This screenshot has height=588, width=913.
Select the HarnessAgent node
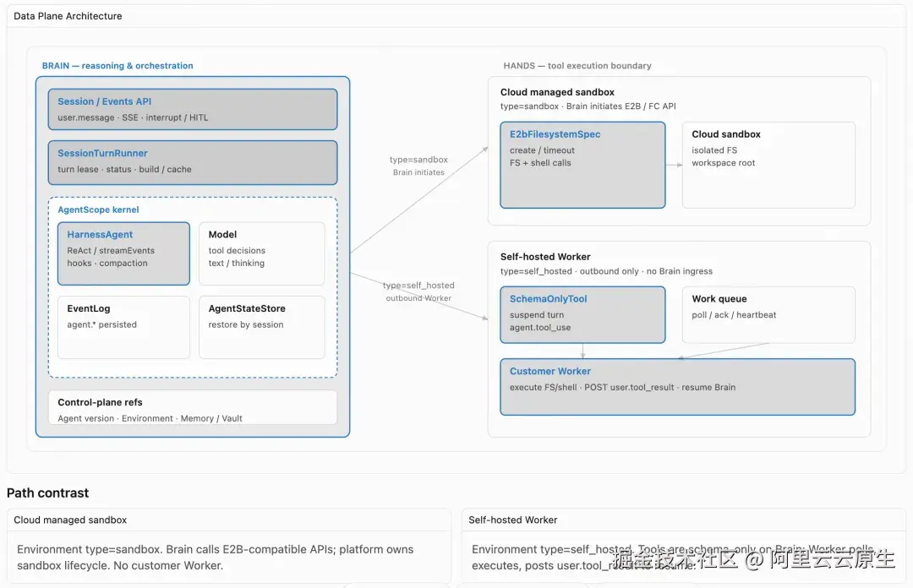(123, 253)
